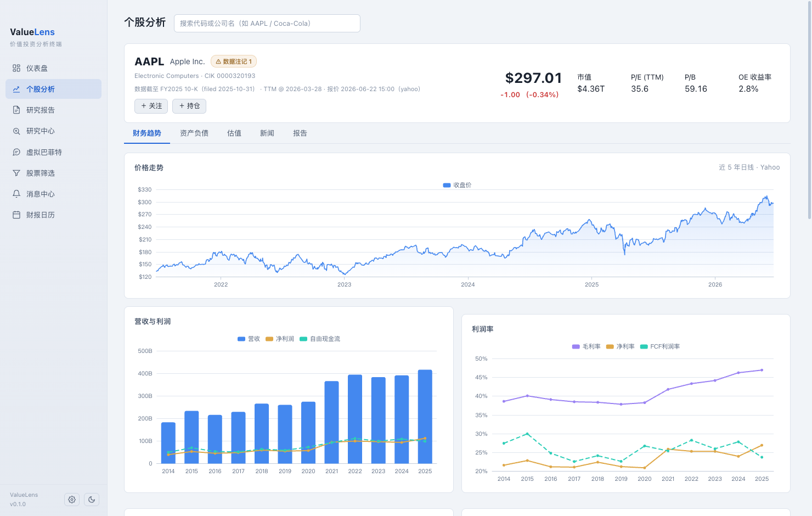
Task: Click the P/E (TTM) 35.6 value
Action: (x=640, y=89)
